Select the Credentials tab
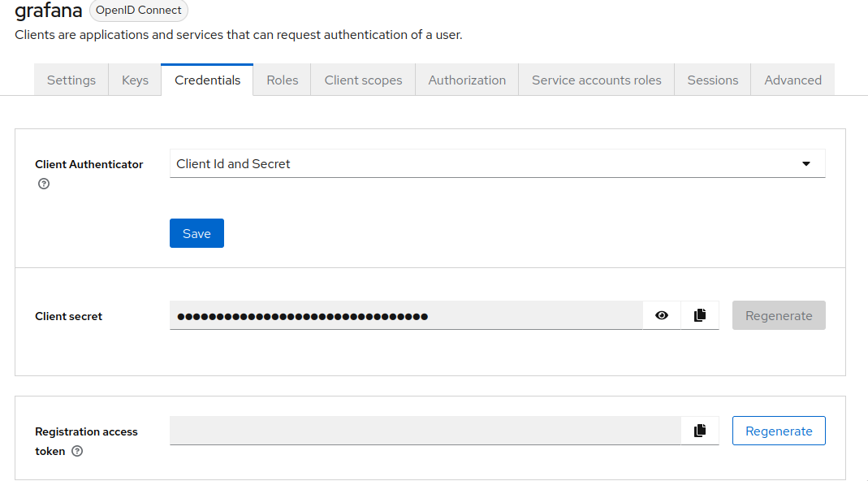This screenshot has width=868, height=481. (x=207, y=80)
